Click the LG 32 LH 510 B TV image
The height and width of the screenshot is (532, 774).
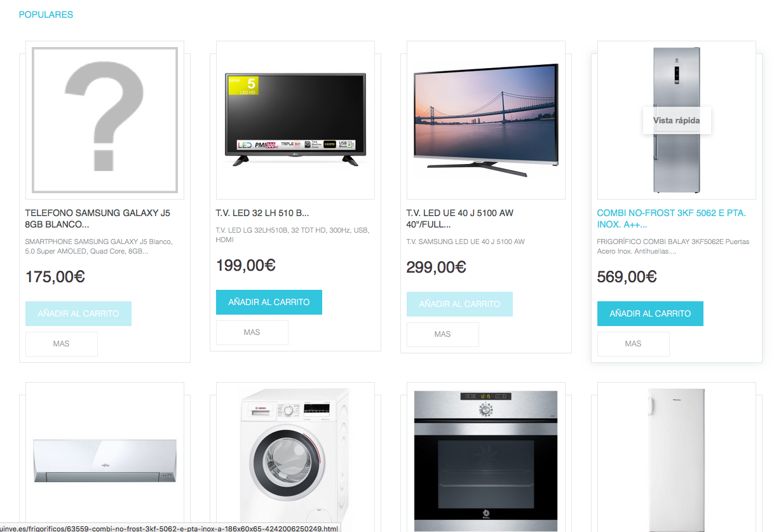tap(295, 120)
